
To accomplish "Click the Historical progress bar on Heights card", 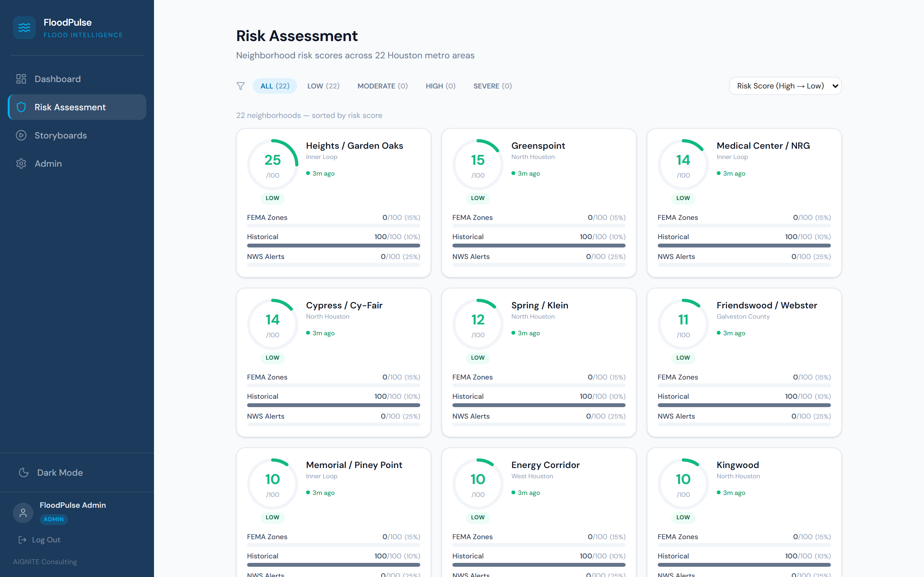I will (x=333, y=245).
